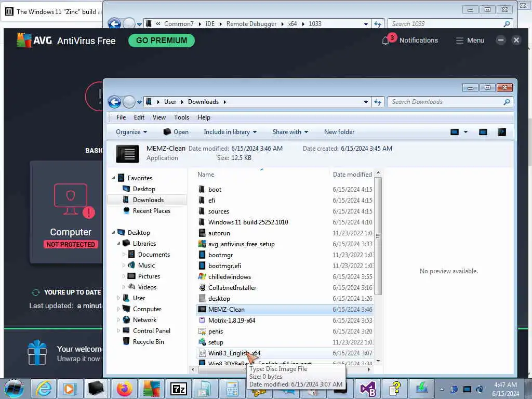Select Recent Places in the sidebar

tap(151, 211)
